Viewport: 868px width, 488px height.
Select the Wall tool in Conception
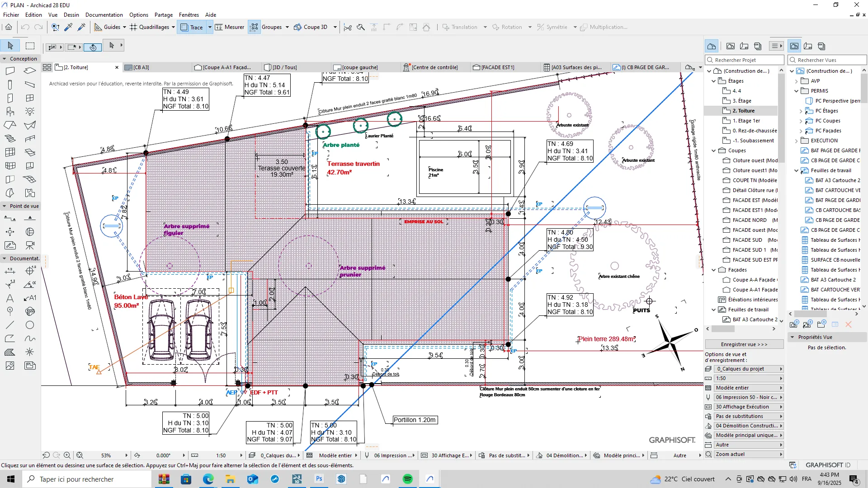[10, 71]
